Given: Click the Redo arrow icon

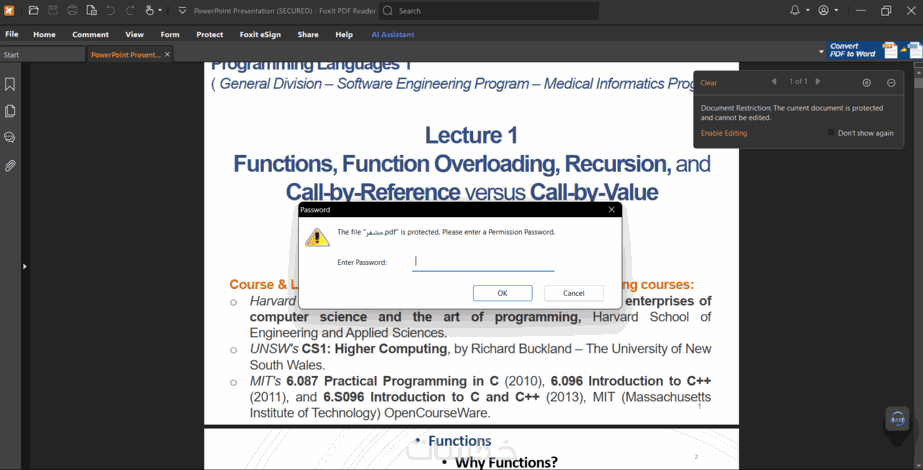Looking at the screenshot, I should click(130, 11).
